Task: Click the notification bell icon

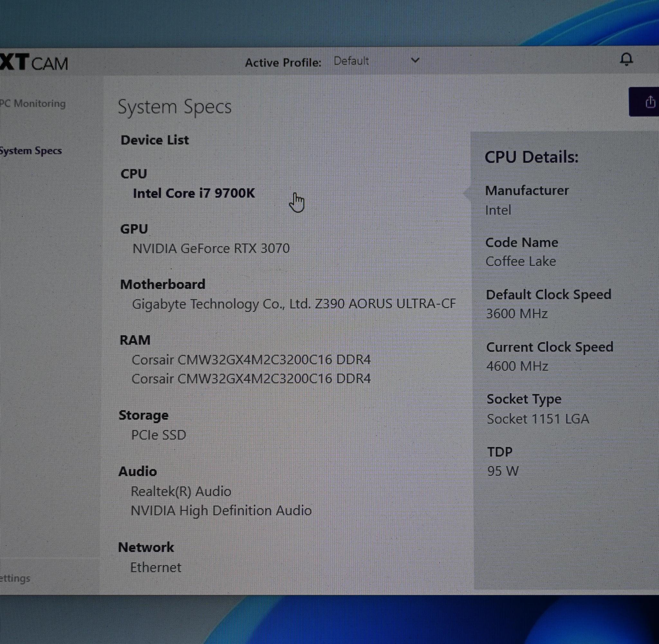Action: (626, 60)
